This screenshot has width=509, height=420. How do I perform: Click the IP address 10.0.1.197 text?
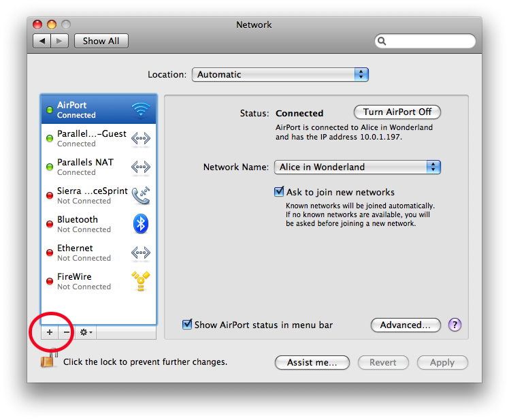381,137
